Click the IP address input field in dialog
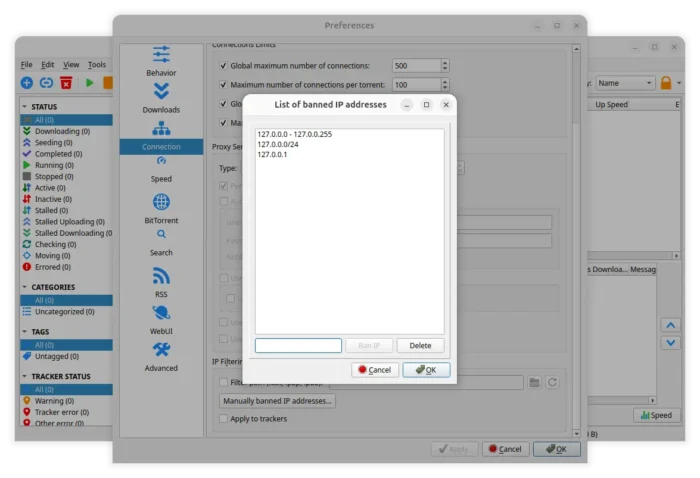The width and height of the screenshot is (700, 478). [298, 345]
